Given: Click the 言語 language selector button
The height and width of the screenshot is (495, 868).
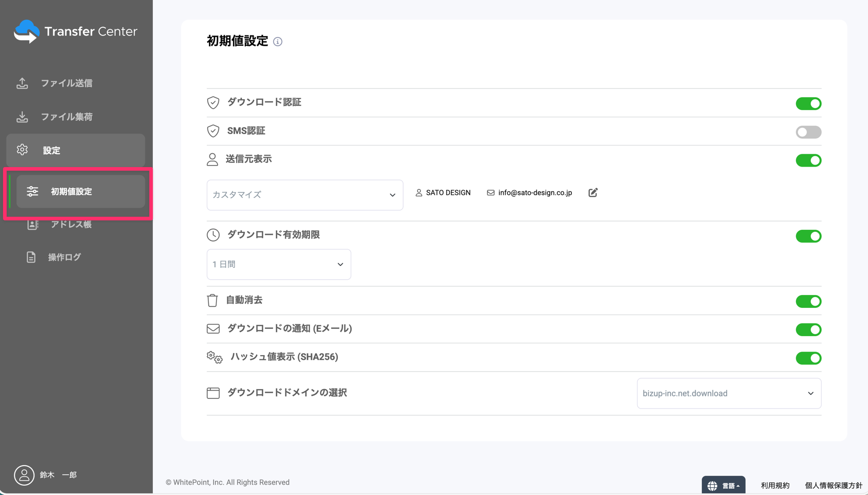Looking at the screenshot, I should [x=724, y=485].
